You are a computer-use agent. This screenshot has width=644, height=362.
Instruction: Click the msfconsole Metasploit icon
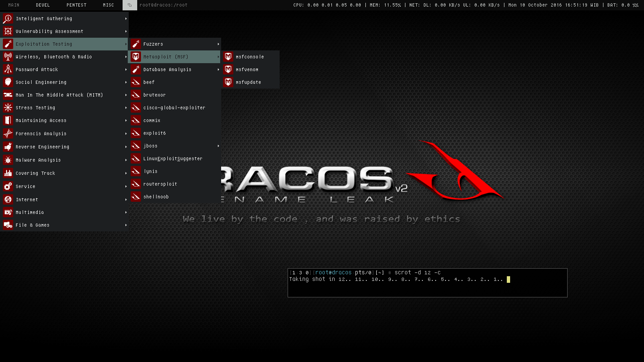point(228,57)
